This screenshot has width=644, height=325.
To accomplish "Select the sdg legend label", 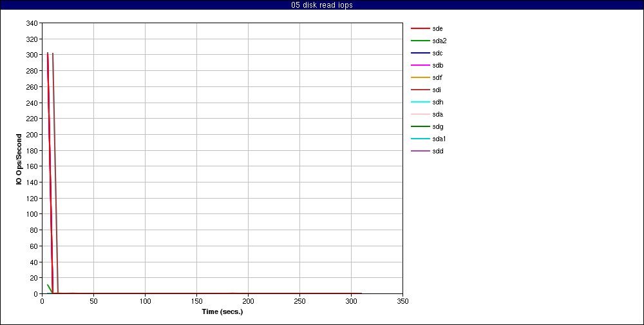I will (437, 126).
